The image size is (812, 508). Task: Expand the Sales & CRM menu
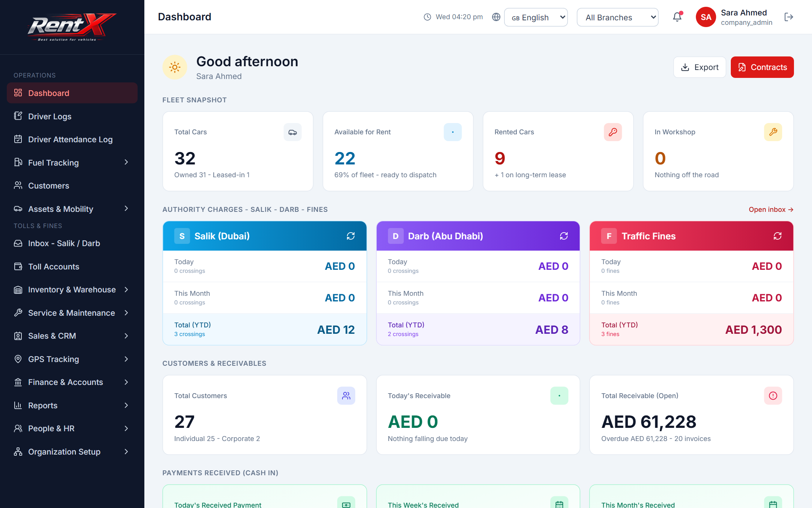(72, 336)
